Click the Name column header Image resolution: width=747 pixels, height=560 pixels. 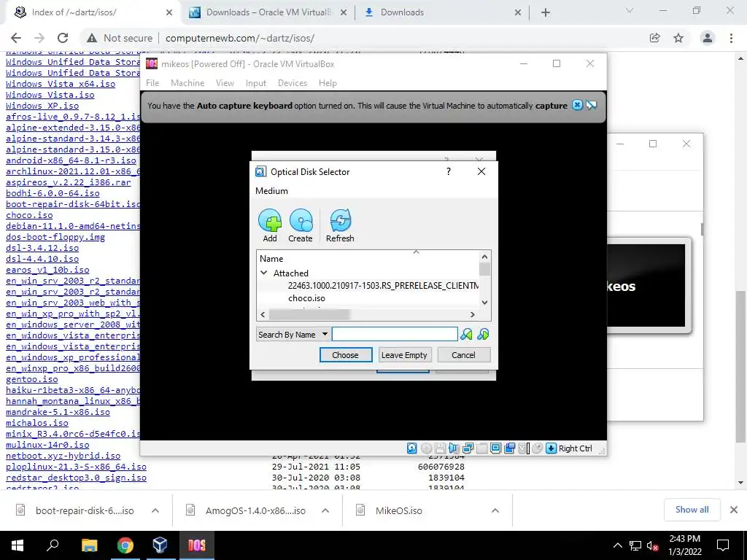[368, 259]
